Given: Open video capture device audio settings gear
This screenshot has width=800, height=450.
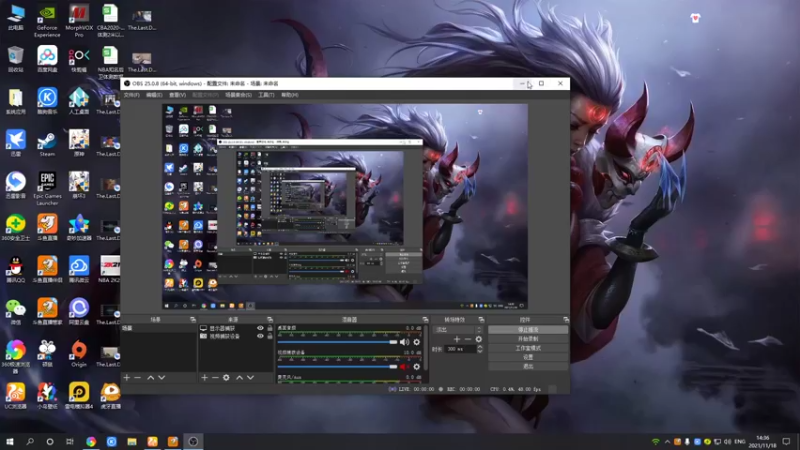Looking at the screenshot, I should (x=417, y=366).
